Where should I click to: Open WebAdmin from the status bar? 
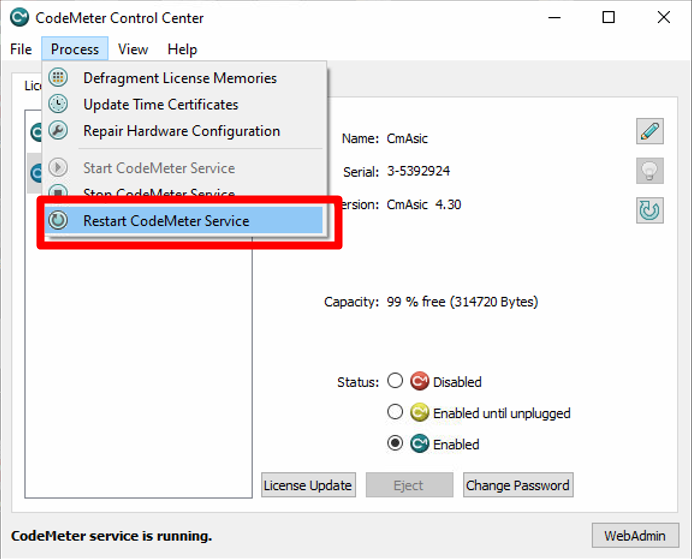pos(635,536)
